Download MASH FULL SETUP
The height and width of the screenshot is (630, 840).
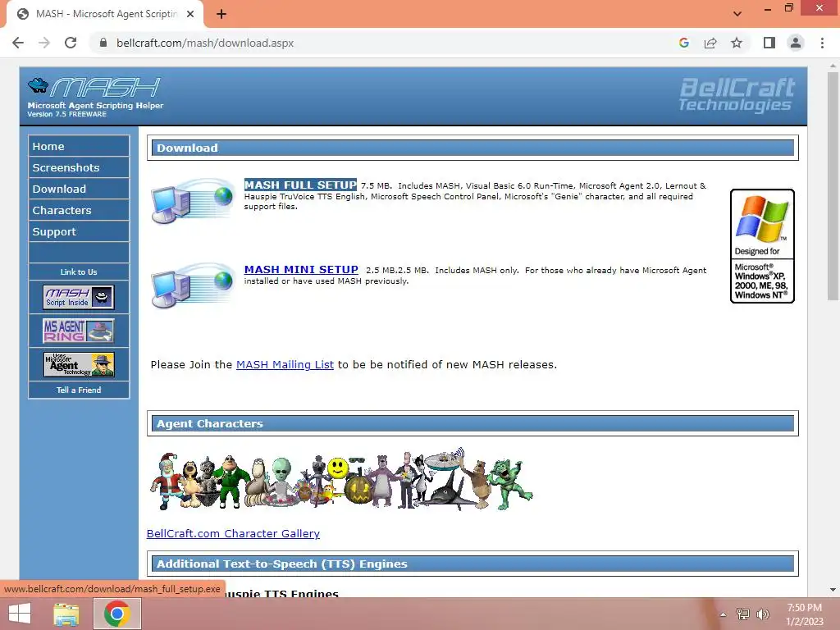(x=300, y=185)
